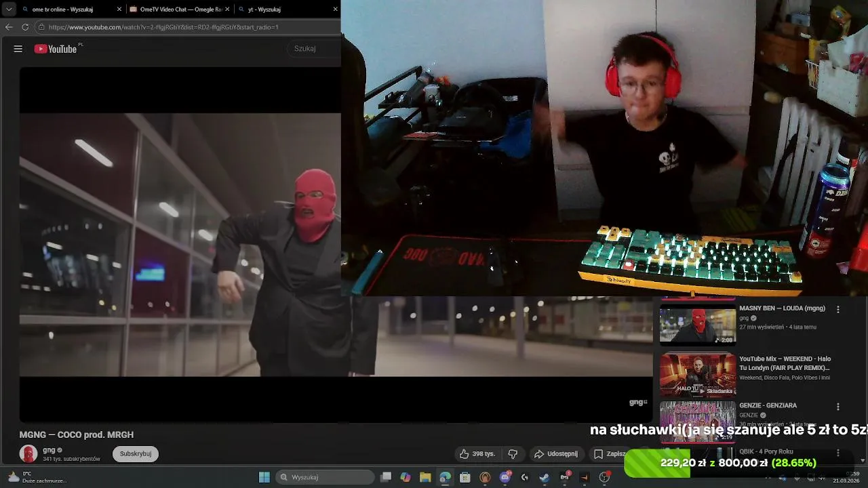
Task: Open the taskbar app left of OBS
Action: (585, 477)
